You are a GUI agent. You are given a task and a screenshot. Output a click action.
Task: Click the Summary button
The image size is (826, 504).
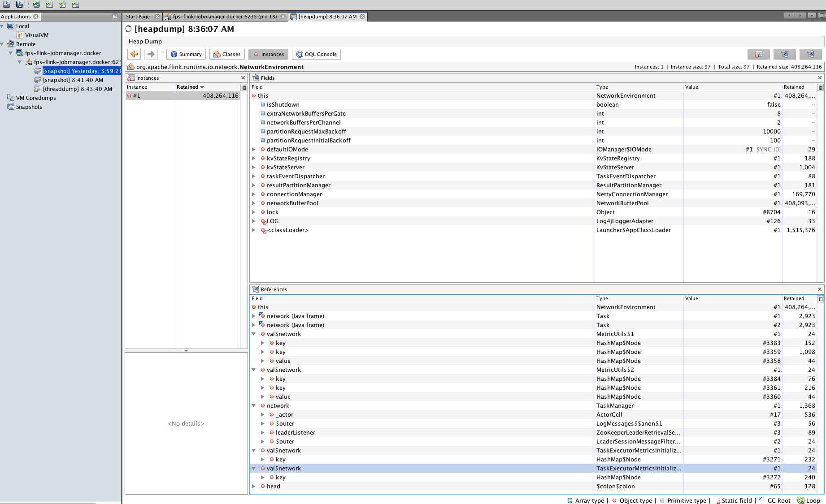[x=186, y=54]
